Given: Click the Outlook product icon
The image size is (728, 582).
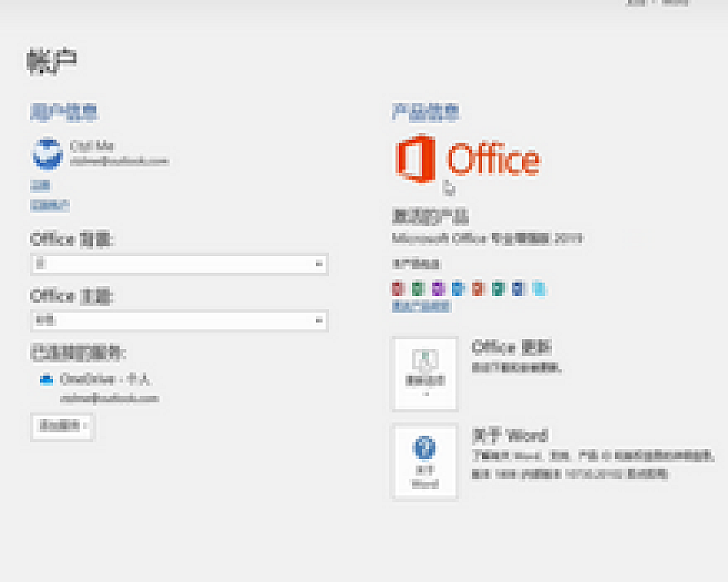Looking at the screenshot, I should 457,289.
